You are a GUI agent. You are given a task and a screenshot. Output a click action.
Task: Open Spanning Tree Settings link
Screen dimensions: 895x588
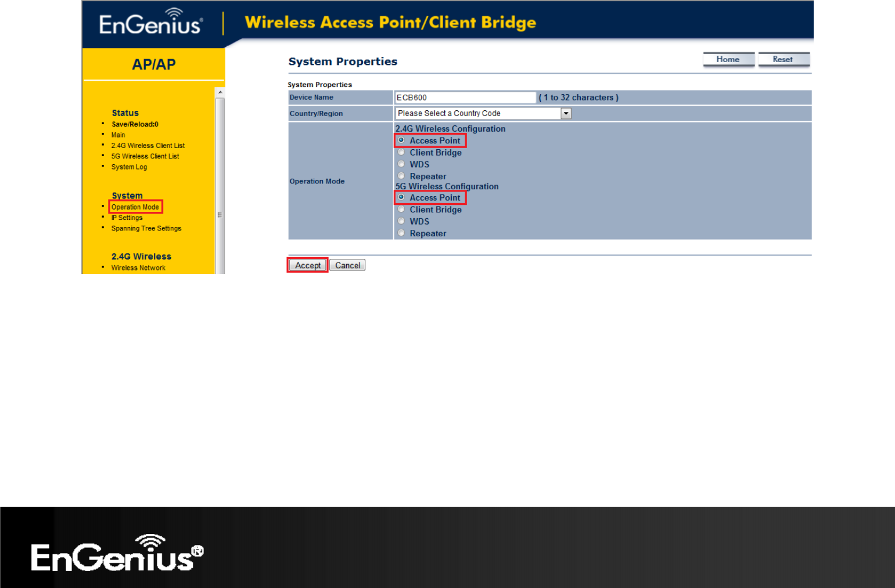pyautogui.click(x=146, y=229)
